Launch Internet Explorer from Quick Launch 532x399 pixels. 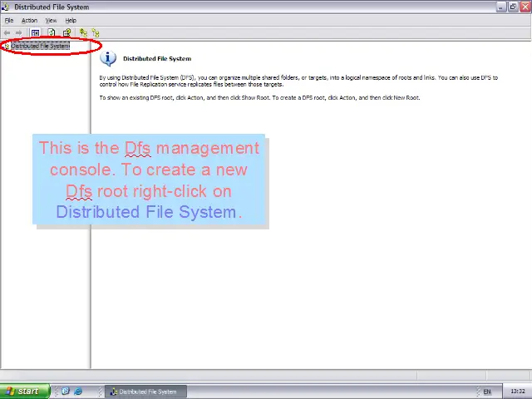pos(78,392)
